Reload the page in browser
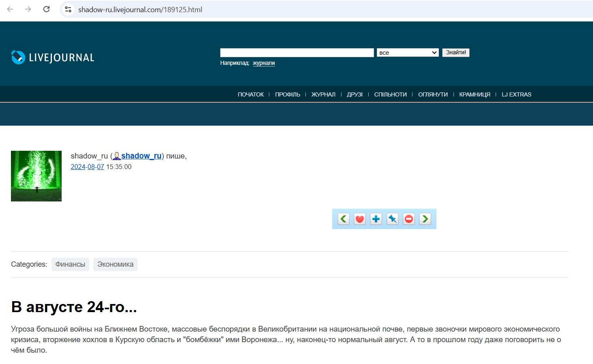Image resolution: width=593 pixels, height=364 pixels. tap(47, 9)
